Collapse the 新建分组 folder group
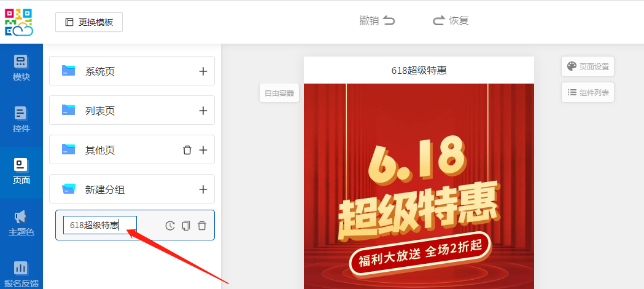Image resolution: width=644 pixels, height=289 pixels. point(105,189)
